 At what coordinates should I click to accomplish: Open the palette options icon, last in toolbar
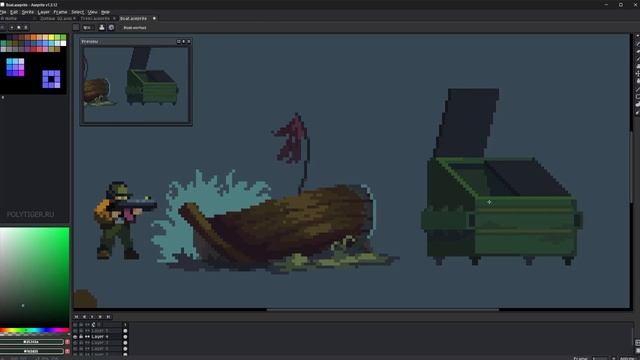click(26, 27)
